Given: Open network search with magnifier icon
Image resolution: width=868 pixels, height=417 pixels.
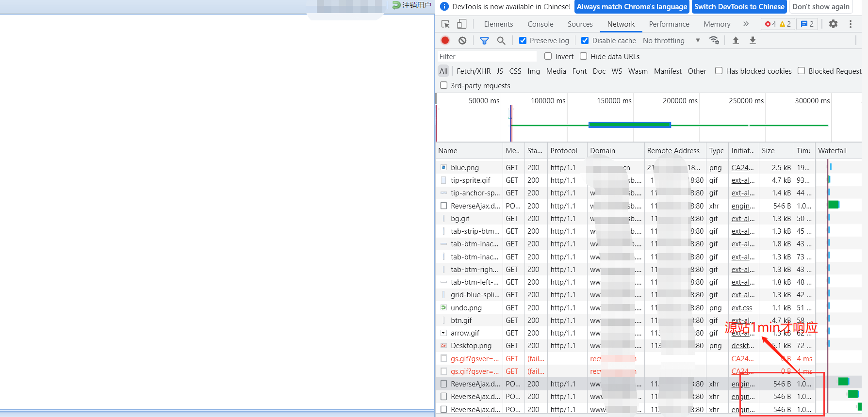Looking at the screenshot, I should [501, 41].
